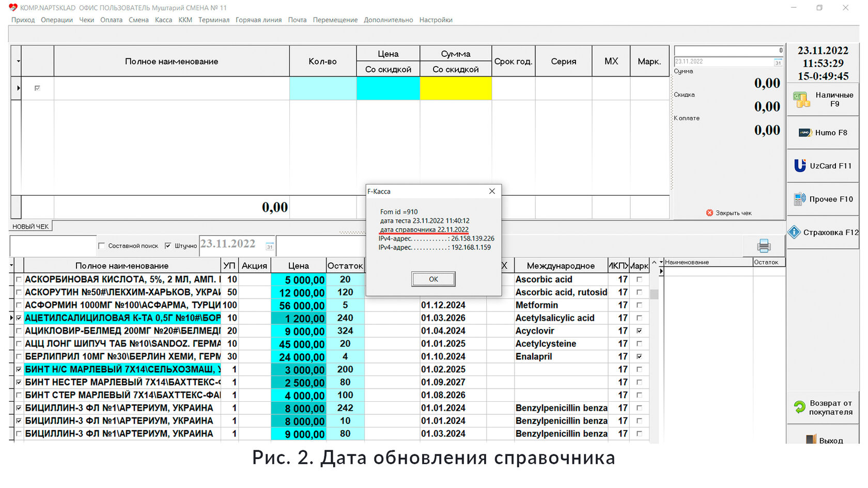Click the Наличные F9 payment button
Image resolution: width=868 pixels, height=488 pixels.
point(823,100)
